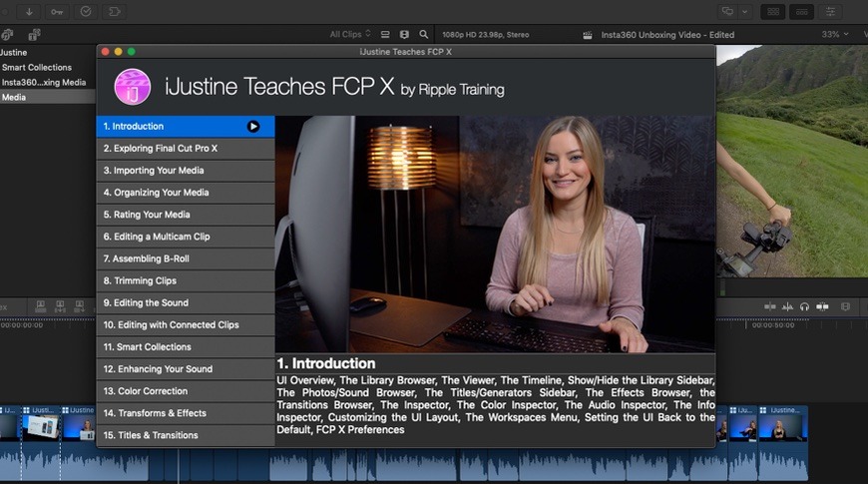
Task: Click the 00:00:50:00 timeline ruler mark
Action: pyautogui.click(x=773, y=325)
